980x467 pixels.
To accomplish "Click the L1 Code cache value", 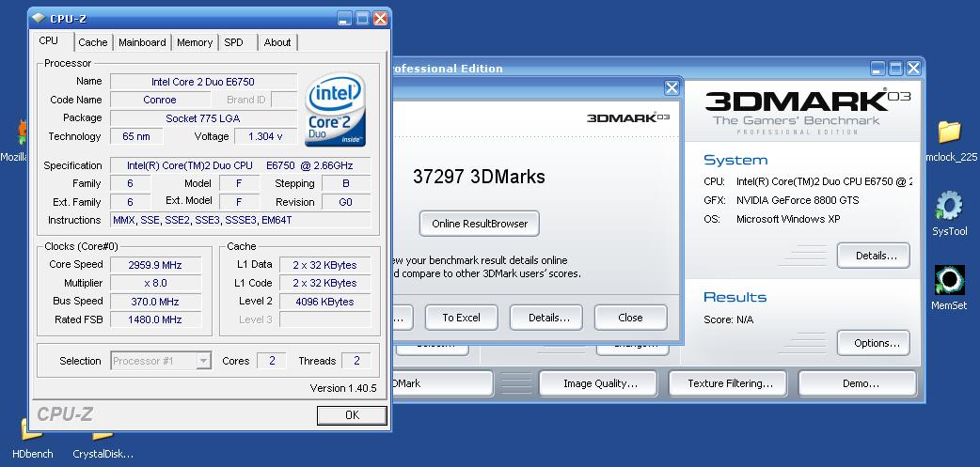I will (325, 284).
